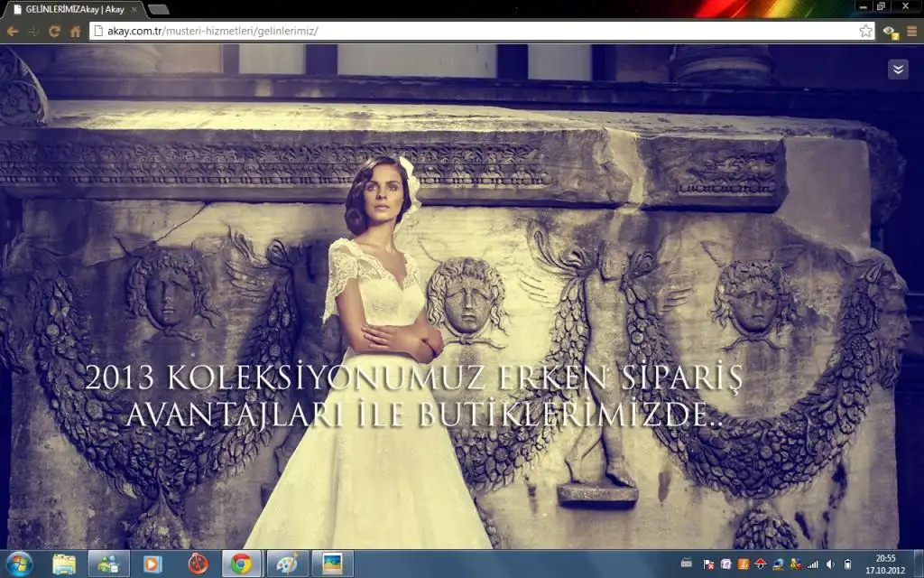This screenshot has height=578, width=924.
Task: Close the GELİNLERİMİZ Akay tab
Action: [x=134, y=9]
